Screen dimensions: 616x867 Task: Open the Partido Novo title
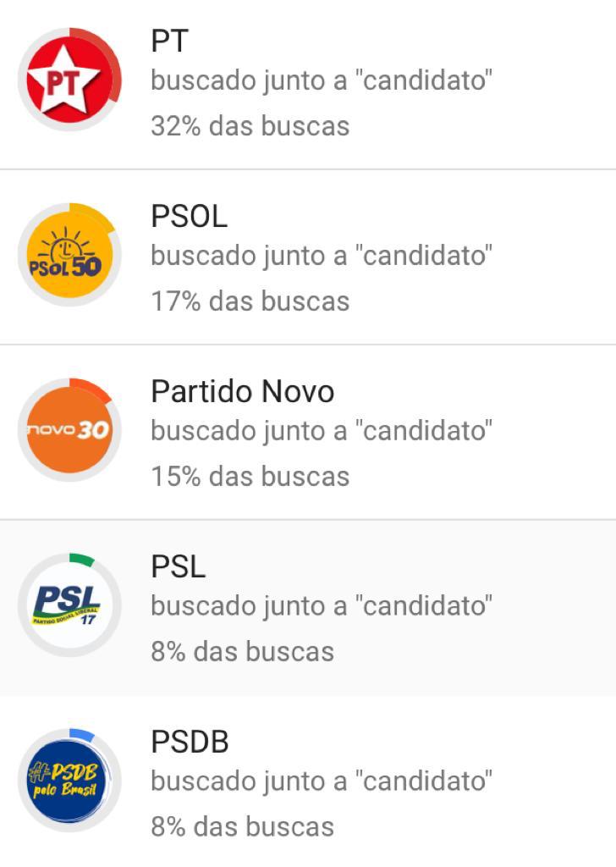click(243, 391)
